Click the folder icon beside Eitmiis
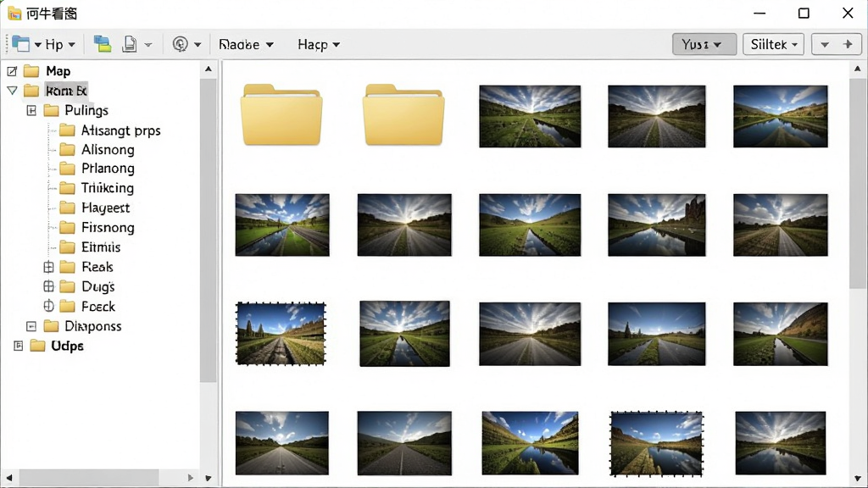 pos(67,247)
